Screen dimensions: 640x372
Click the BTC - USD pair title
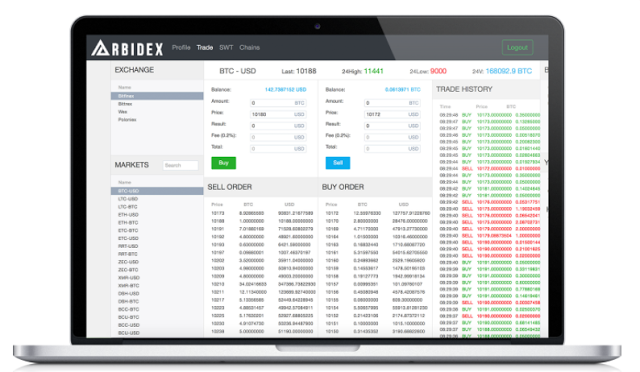click(238, 71)
